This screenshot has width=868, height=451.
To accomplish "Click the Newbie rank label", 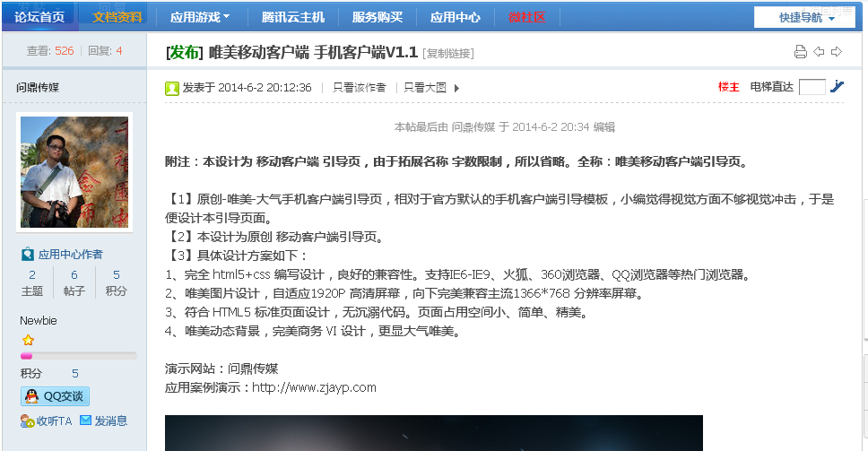I will 39,320.
